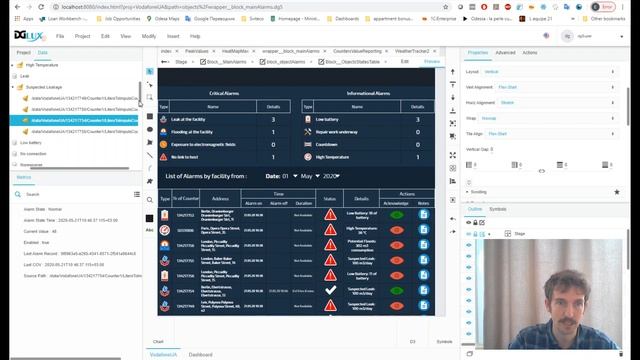This screenshot has width=640, height=360.
Task: Toggle green acknowledge eye in the checkmark row
Action: tap(396, 291)
